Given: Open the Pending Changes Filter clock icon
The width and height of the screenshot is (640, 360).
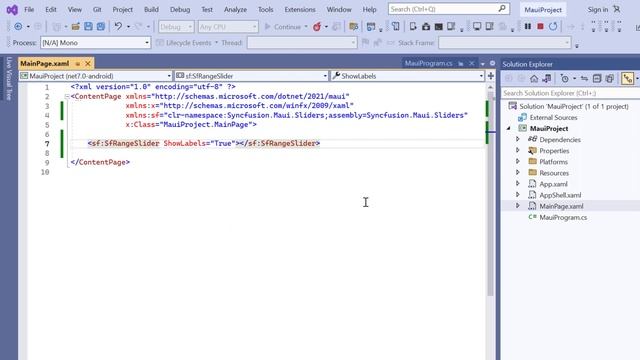Looking at the screenshot, I should point(565,78).
